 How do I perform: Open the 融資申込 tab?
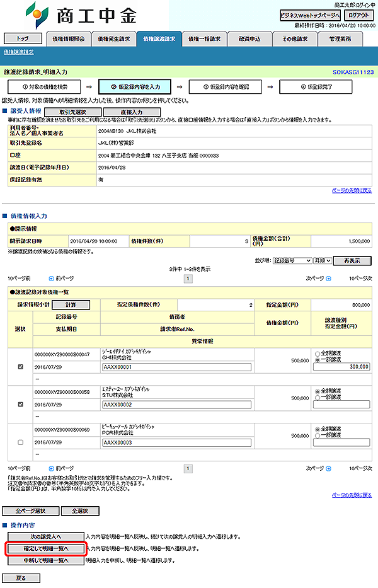249,39
